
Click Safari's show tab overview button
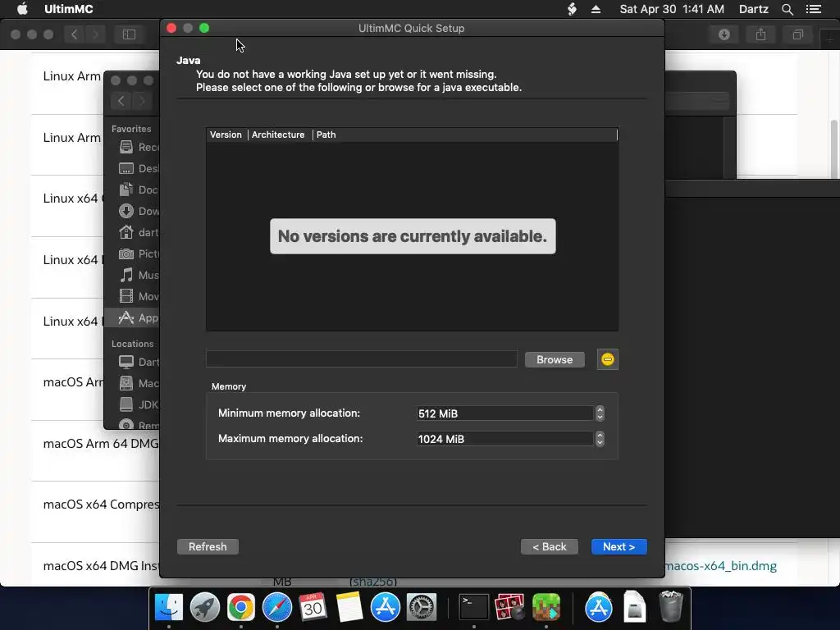click(797, 34)
